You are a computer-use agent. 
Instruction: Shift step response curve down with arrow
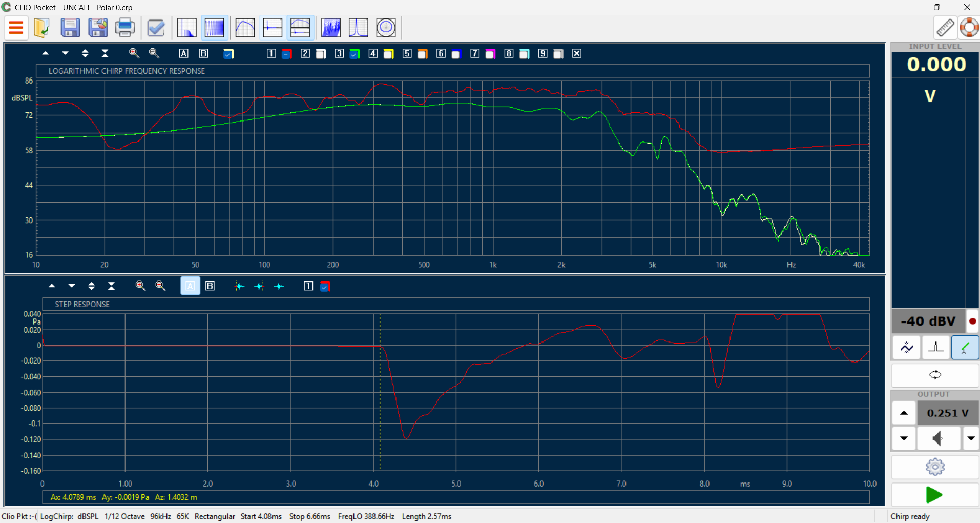pos(72,286)
